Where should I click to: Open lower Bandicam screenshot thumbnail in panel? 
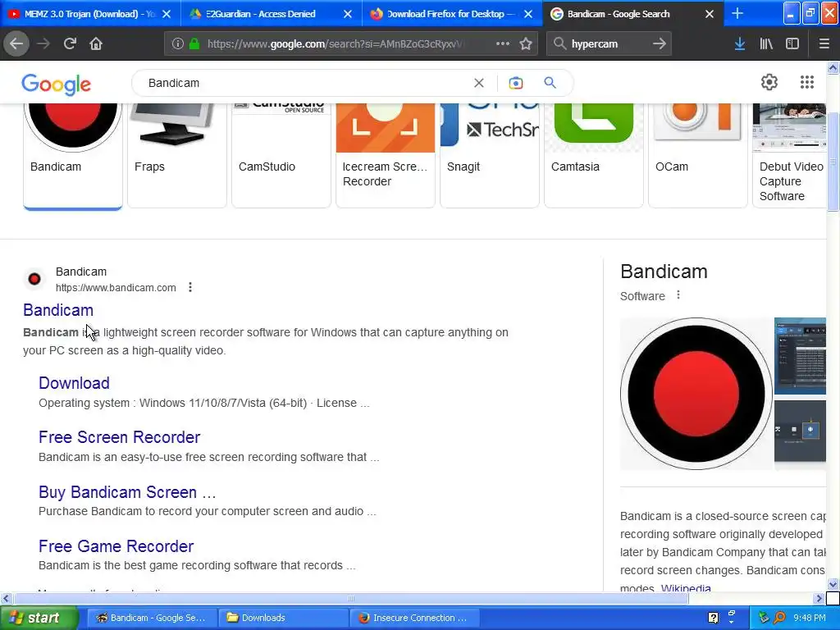(x=800, y=431)
